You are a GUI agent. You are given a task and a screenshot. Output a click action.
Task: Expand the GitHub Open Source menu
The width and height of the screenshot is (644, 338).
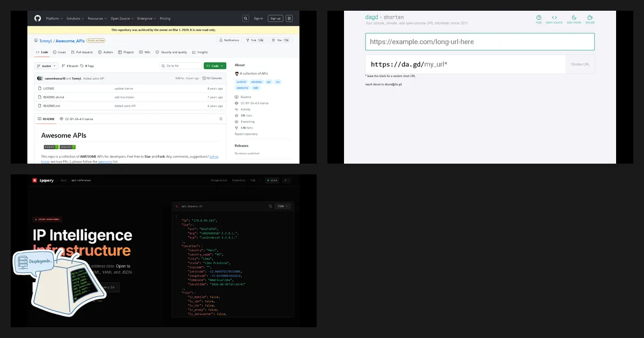coord(122,18)
